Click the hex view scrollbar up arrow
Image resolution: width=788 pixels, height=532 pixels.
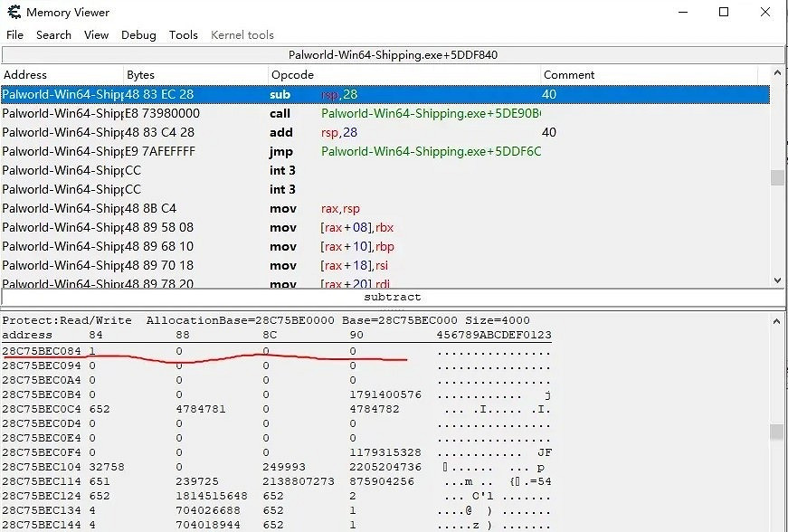point(777,320)
